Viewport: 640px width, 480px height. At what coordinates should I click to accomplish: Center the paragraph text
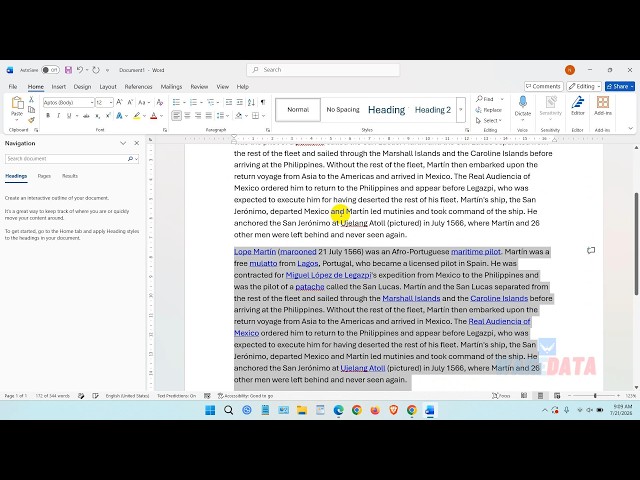(187, 116)
